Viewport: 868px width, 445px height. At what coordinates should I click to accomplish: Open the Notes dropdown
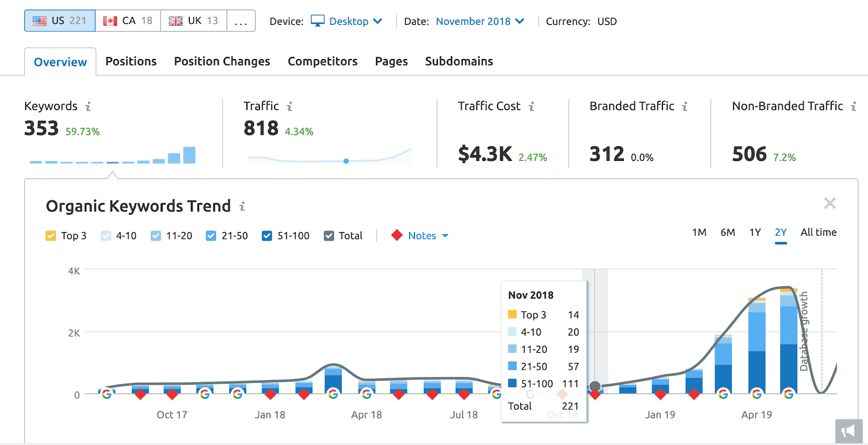(x=428, y=236)
